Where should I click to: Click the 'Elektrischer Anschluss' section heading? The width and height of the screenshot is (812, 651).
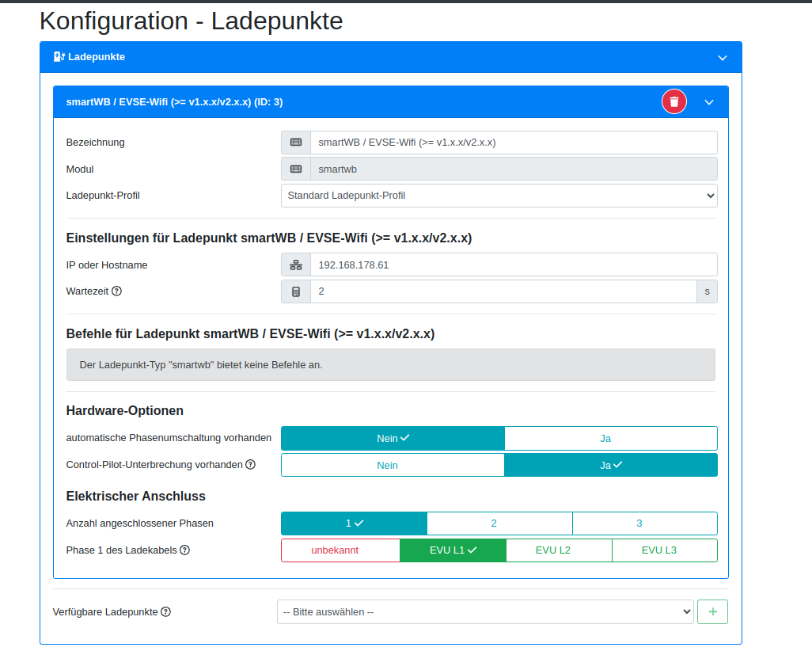tap(135, 496)
